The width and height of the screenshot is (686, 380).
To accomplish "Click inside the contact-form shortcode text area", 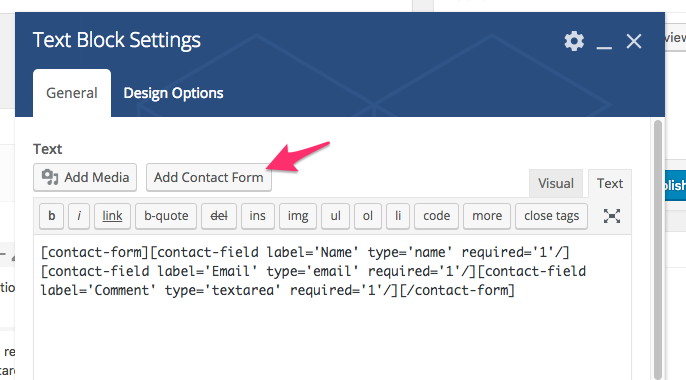I will click(x=332, y=307).
